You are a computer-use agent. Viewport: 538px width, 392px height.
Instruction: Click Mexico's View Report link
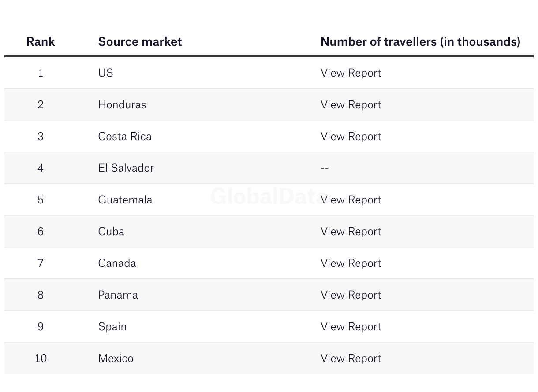pos(351,358)
